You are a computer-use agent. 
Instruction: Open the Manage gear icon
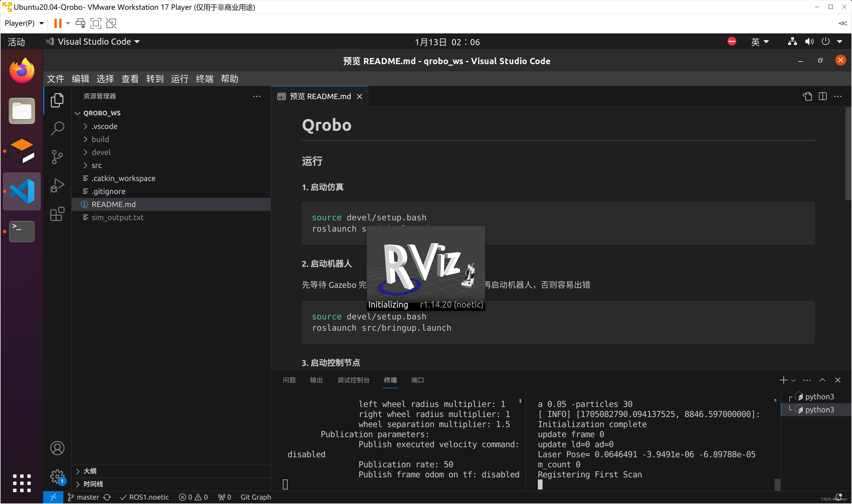(57, 476)
